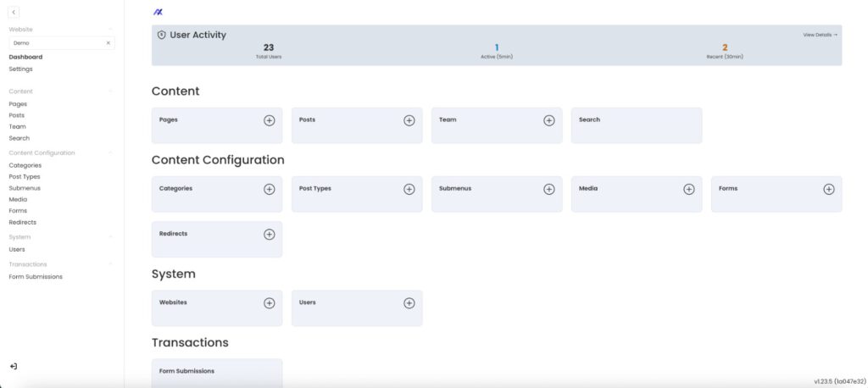Add a new post via the Posts card plus icon
The image size is (868, 388).
409,120
